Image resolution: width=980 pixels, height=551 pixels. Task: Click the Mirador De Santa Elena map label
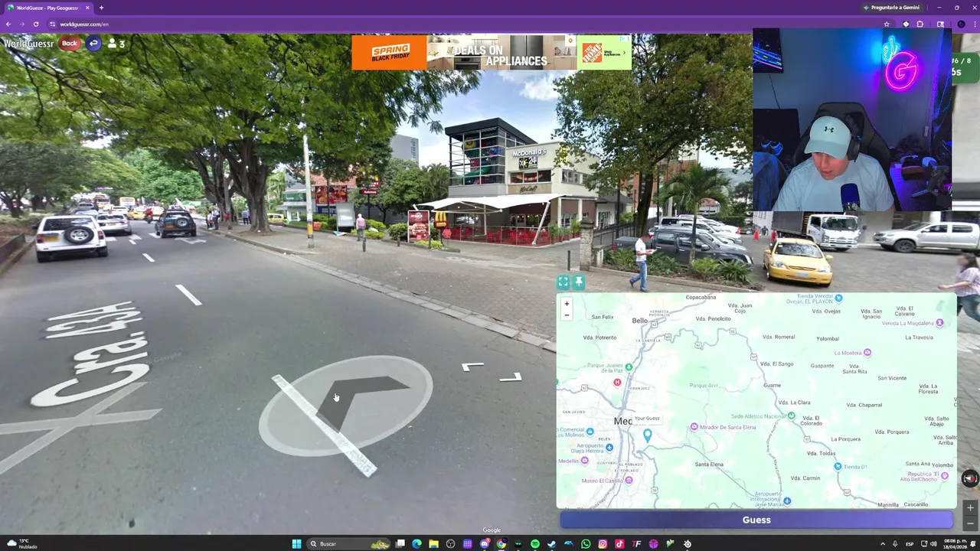(x=728, y=427)
